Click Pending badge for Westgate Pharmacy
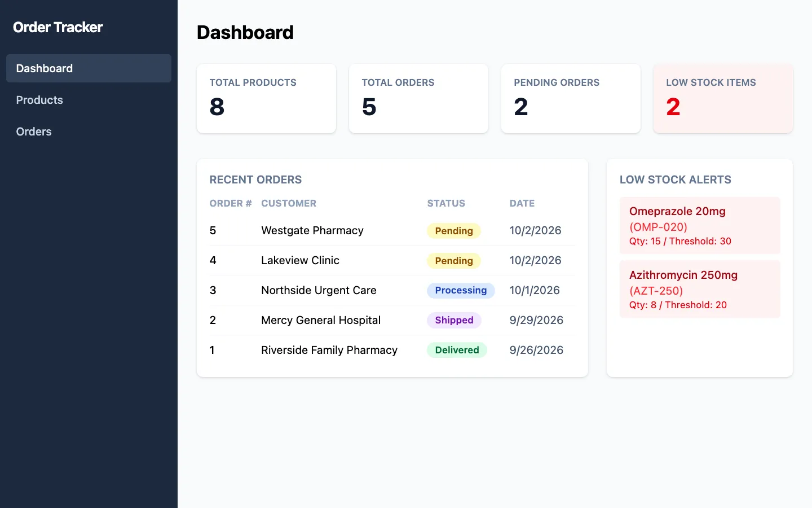The width and height of the screenshot is (812, 508). 454,231
